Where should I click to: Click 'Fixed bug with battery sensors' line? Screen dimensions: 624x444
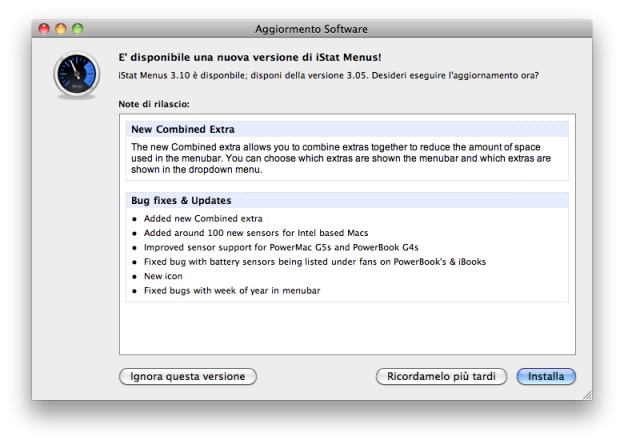pos(315,262)
